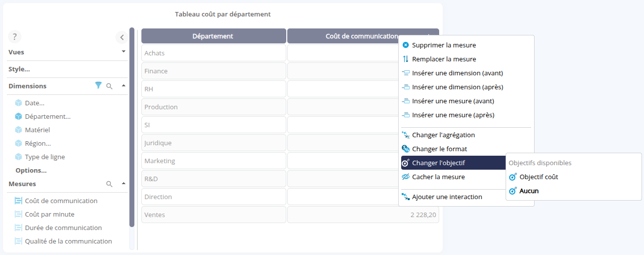
Task: Open the Mesures search magnifier
Action: [109, 184]
